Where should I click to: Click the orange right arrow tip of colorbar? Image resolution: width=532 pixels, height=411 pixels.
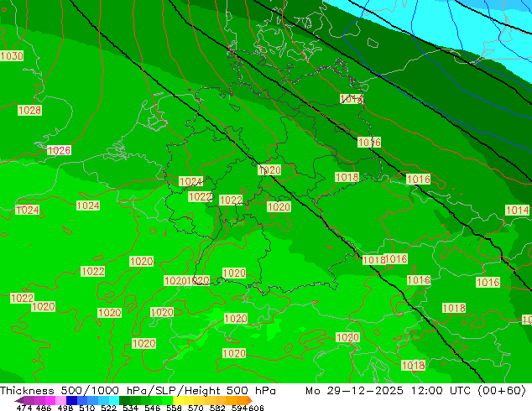(250, 400)
